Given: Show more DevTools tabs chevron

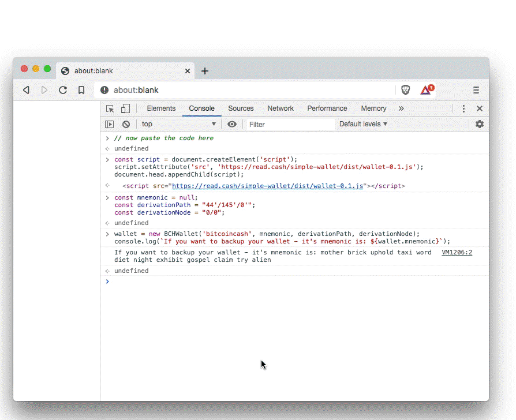Looking at the screenshot, I should 401,108.
